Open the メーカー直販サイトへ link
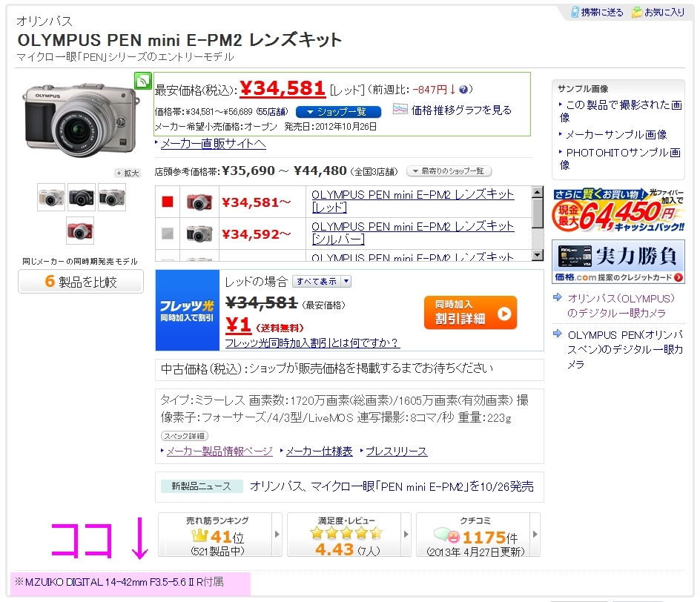This screenshot has width=700, height=602. click(213, 144)
